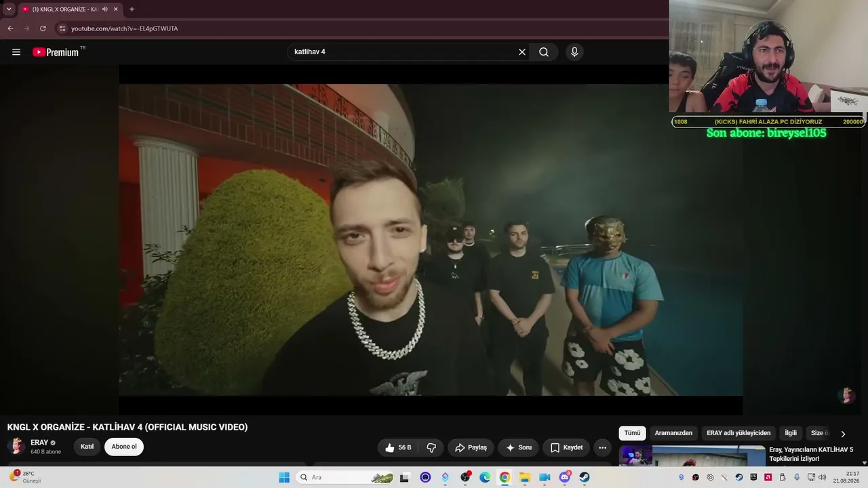Screen dimensions: 868x488
Task: Start voice search with the microphone
Action: 574,52
